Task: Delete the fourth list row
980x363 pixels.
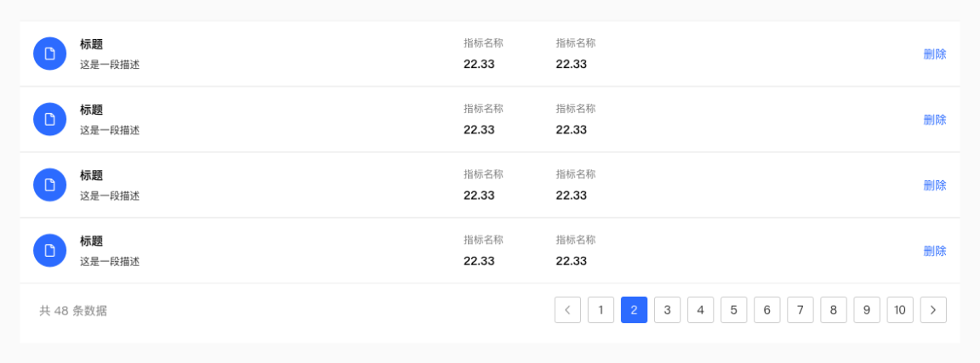Action: coord(934,251)
